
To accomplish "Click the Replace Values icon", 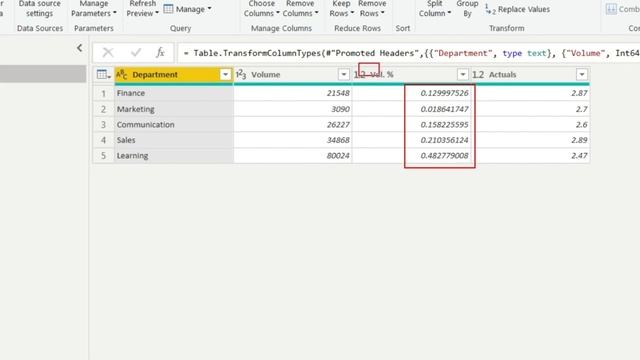I will tap(490, 9).
